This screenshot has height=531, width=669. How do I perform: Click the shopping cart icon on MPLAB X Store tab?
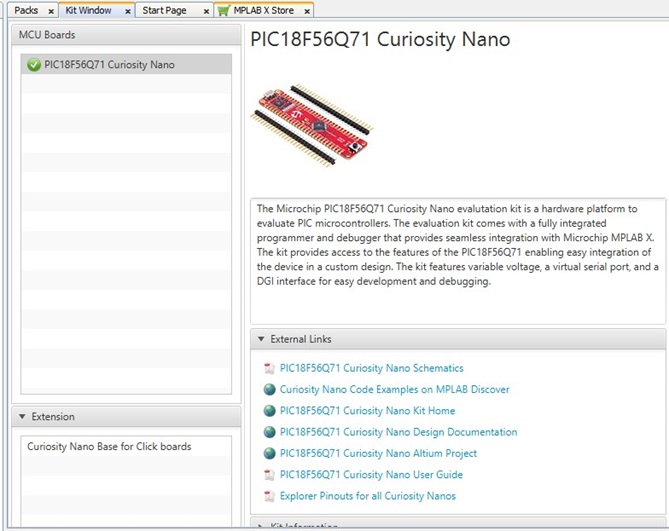click(x=224, y=11)
